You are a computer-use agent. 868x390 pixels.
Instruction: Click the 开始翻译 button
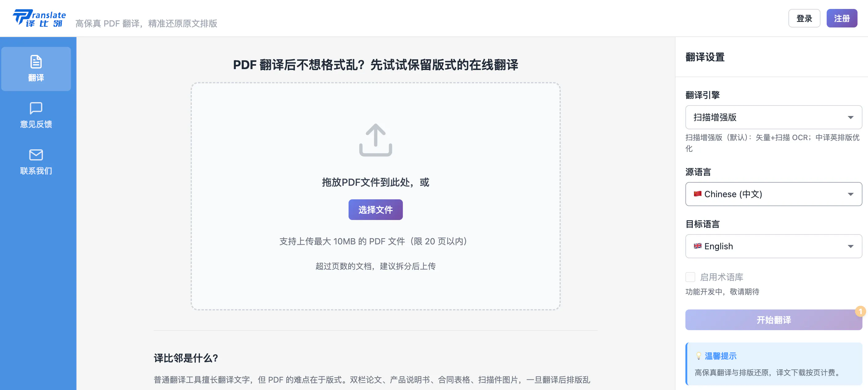coord(774,320)
